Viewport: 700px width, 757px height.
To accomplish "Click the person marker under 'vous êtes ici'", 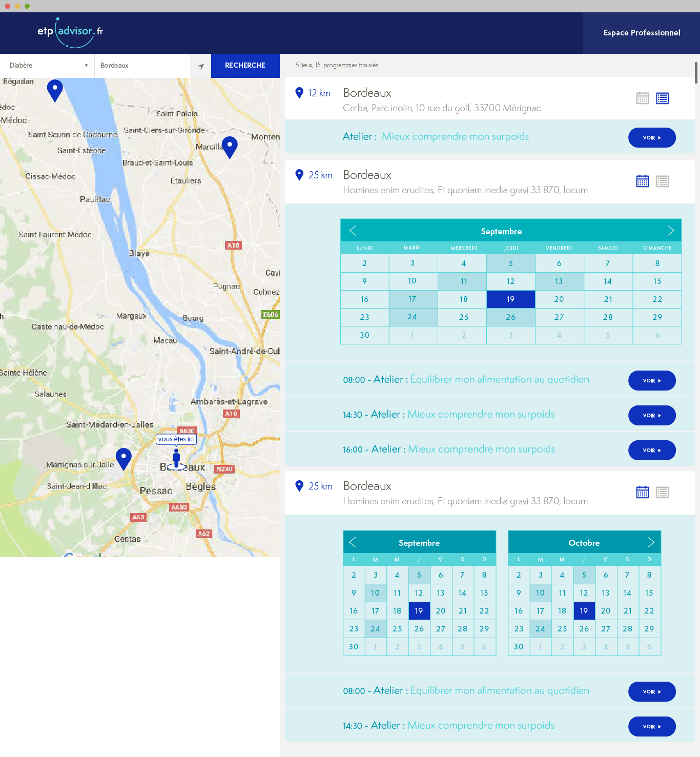I will coord(176,458).
